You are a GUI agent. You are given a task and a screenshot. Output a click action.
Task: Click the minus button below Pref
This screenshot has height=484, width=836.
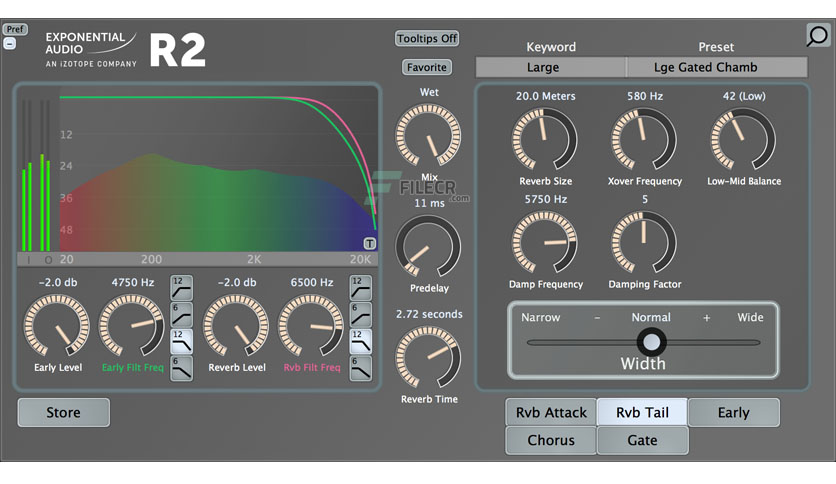click(x=10, y=44)
